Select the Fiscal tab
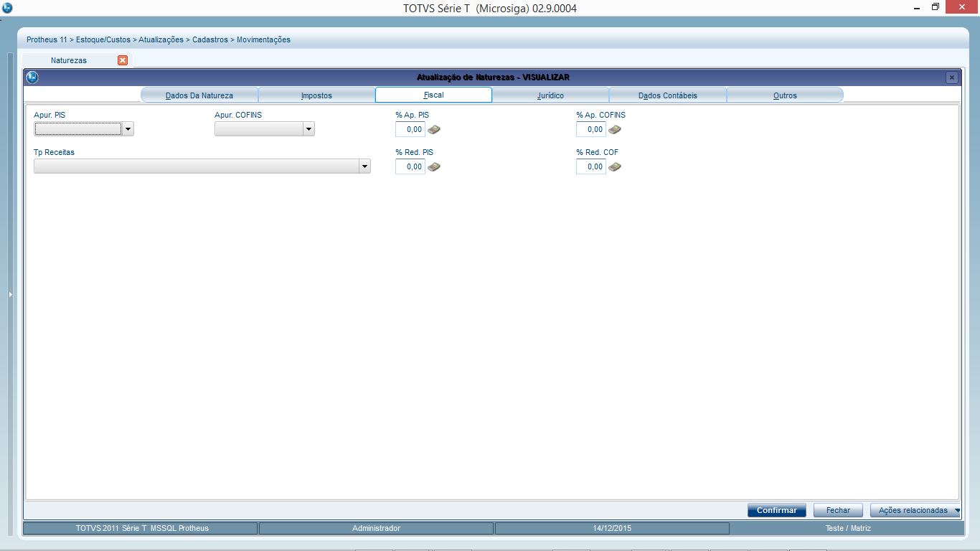 [x=433, y=95]
